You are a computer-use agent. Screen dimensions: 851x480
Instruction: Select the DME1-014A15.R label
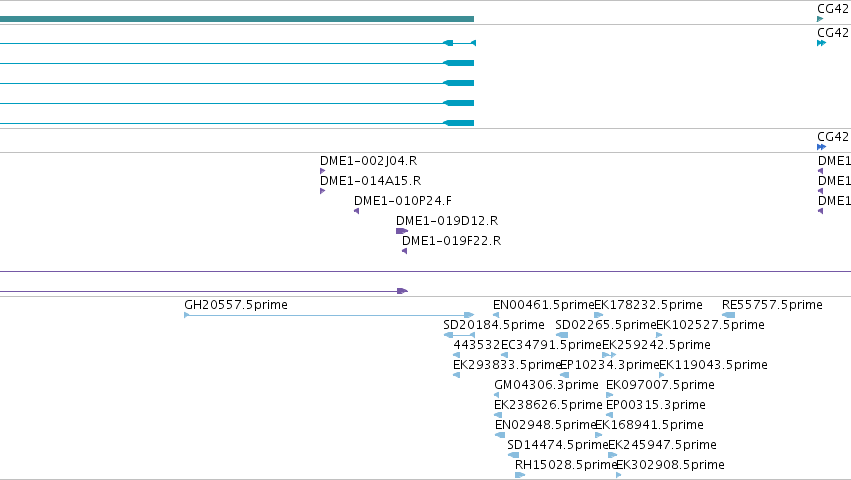(x=371, y=181)
